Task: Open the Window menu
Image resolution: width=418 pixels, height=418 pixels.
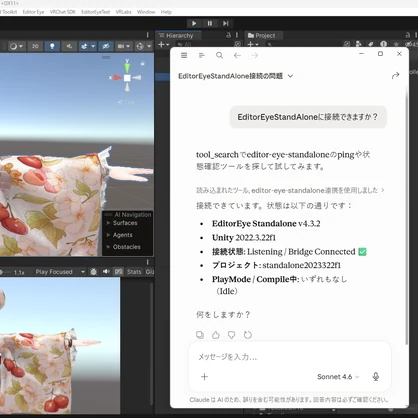Action: pos(146,12)
